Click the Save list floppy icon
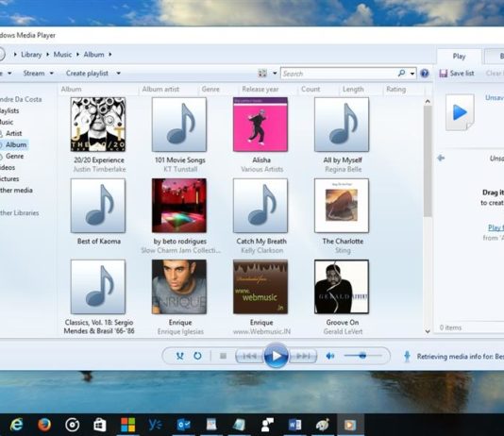The image size is (504, 436). click(444, 74)
